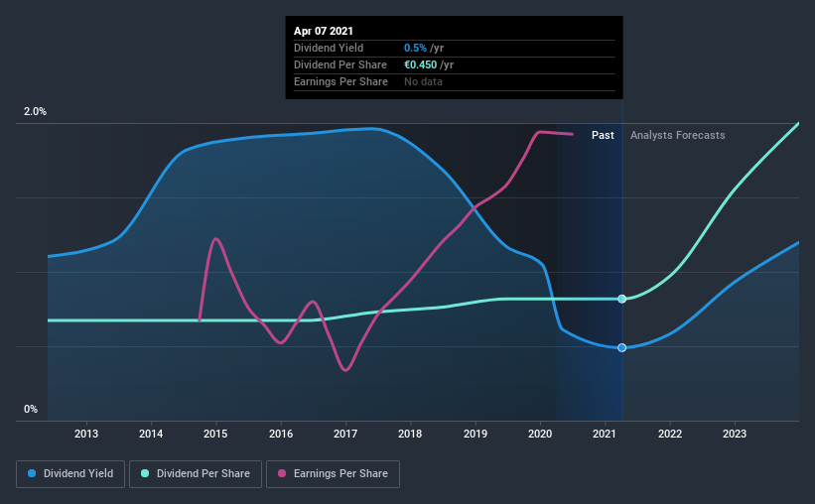Click the tooltip's Dividend Per Share row label
Screen dimensions: 815x504
point(340,64)
